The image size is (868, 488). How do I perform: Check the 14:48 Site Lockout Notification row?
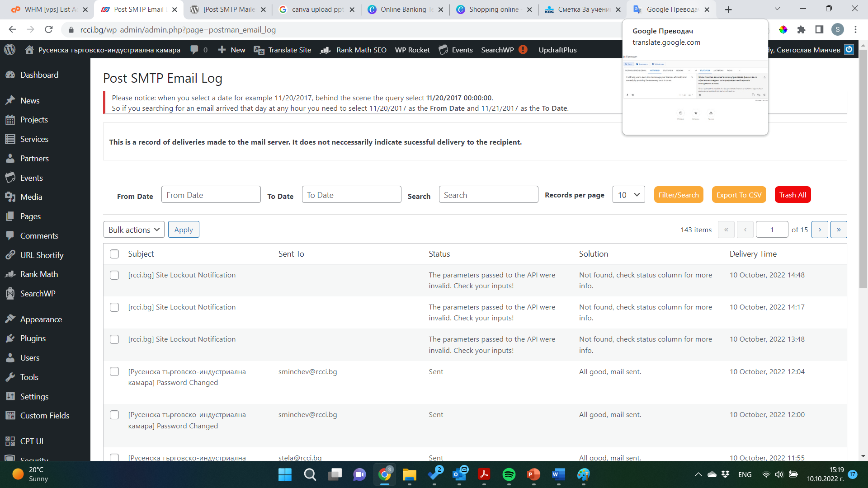[114, 275]
